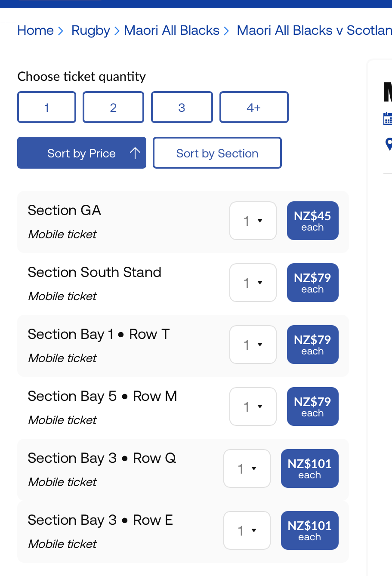Screen dimensions: 392x576
Task: Select ticket quantity 2
Action: [113, 107]
